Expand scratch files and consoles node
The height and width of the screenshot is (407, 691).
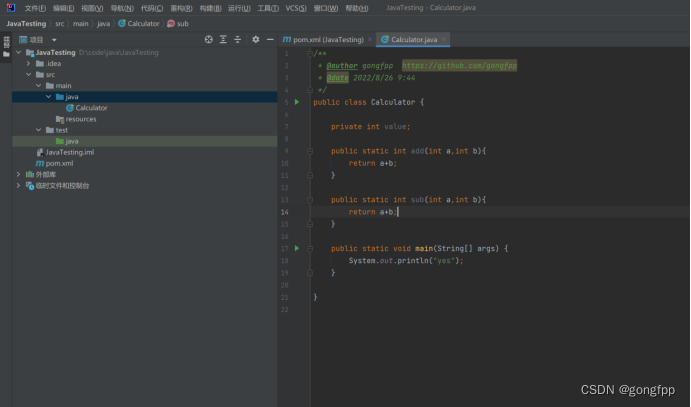pos(19,185)
